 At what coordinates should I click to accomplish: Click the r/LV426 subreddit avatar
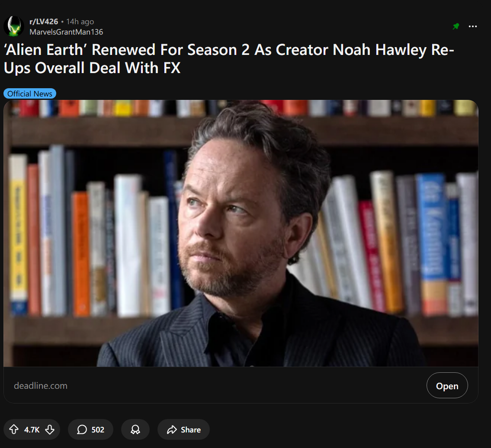point(14,26)
